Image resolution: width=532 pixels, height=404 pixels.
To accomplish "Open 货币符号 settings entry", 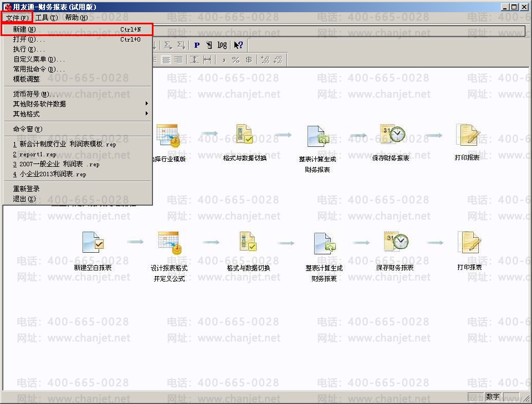I will [x=78, y=94].
